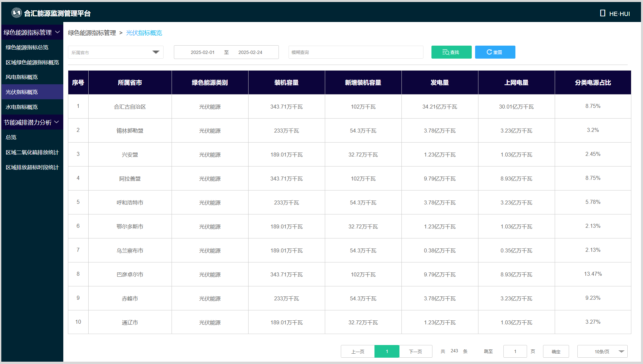This screenshot has width=643, height=364.
Task: Go to next page with 下一页
Action: [415, 352]
